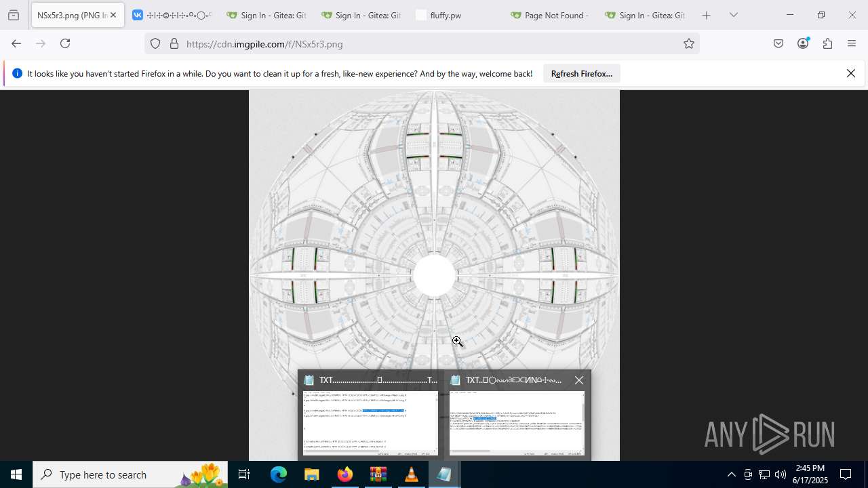Bookmark this page with star icon
Screen dimensions: 868x488
(689, 43)
